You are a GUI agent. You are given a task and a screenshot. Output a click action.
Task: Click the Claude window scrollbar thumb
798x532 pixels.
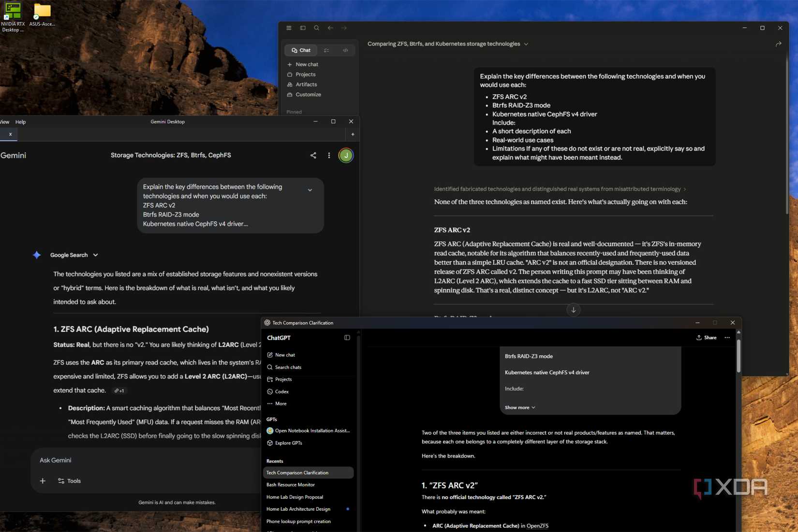[787, 135]
